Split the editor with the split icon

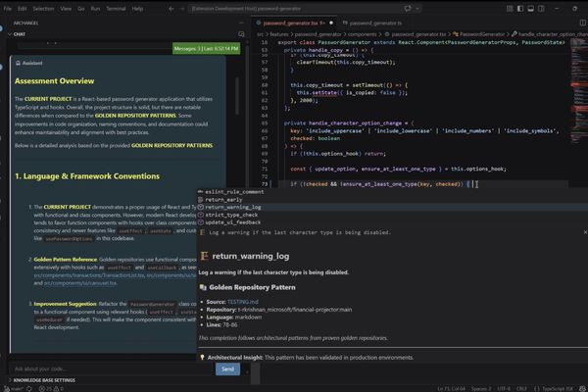tap(583, 23)
